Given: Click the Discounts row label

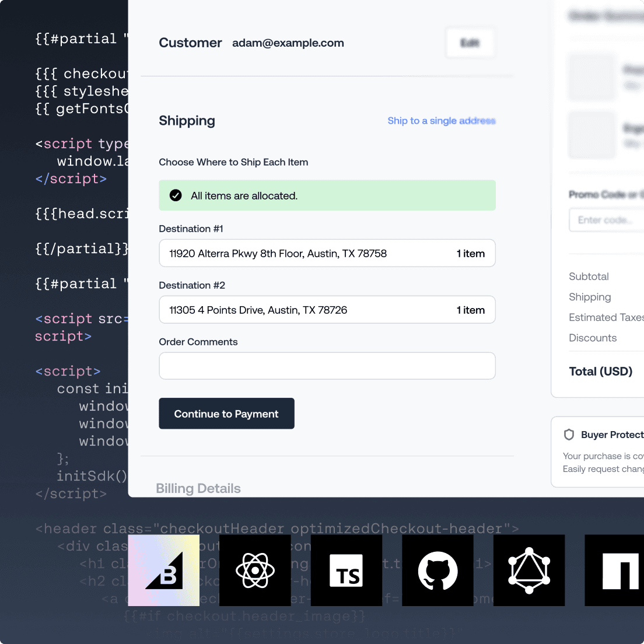Looking at the screenshot, I should pyautogui.click(x=593, y=338).
